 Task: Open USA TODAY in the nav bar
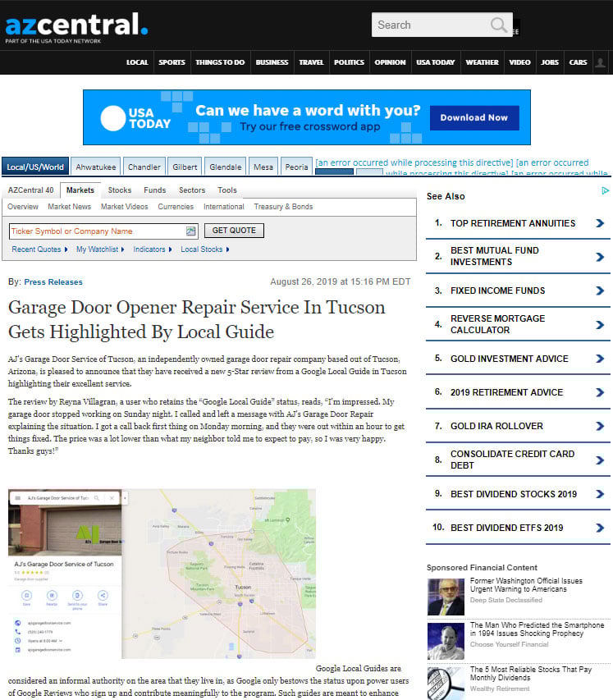pyautogui.click(x=436, y=62)
